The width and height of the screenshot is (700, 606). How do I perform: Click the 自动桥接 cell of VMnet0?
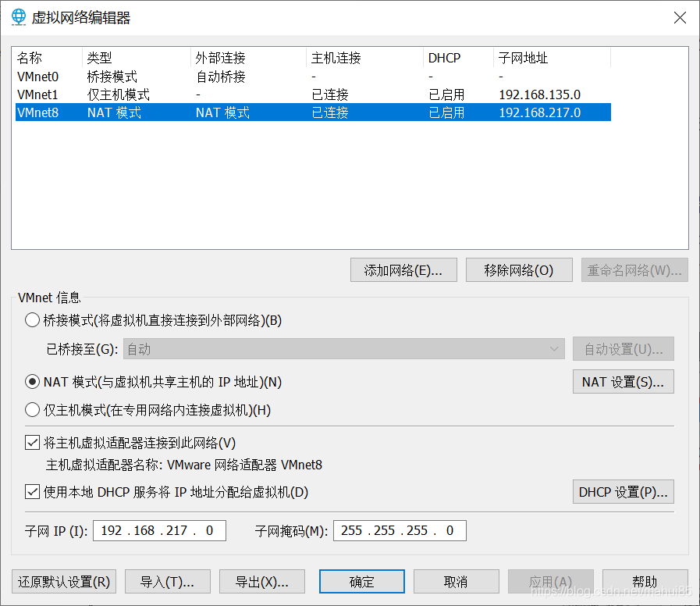click(x=221, y=77)
